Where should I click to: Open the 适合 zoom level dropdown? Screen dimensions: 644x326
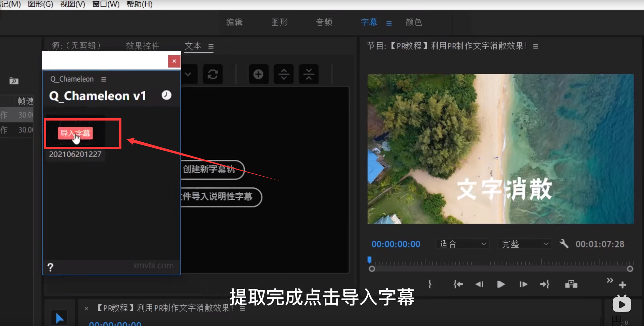(x=462, y=244)
